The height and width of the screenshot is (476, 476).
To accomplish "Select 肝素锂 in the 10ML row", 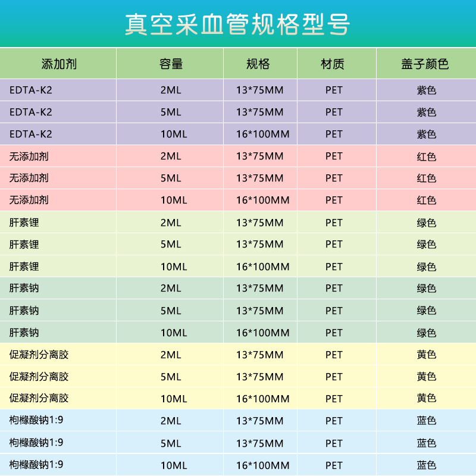I will pyautogui.click(x=24, y=267).
